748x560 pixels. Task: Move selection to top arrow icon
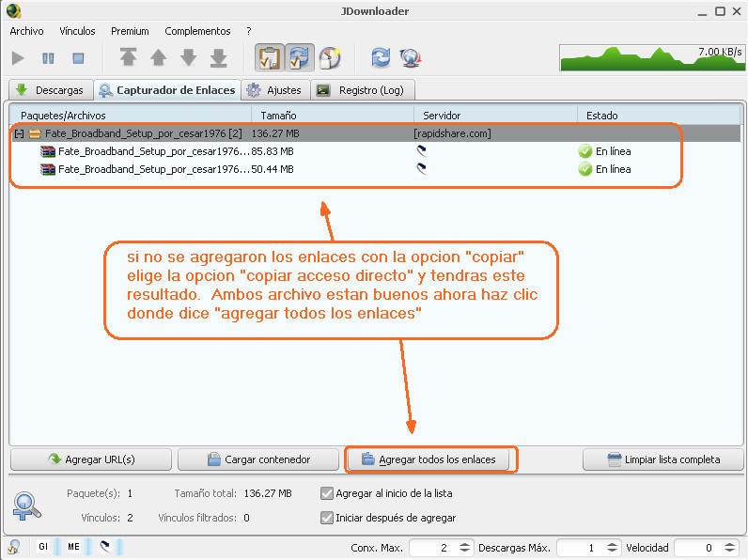coord(128,57)
